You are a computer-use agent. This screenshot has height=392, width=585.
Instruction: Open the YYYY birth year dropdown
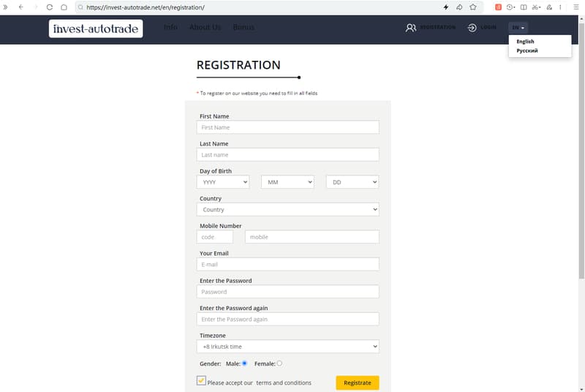click(223, 182)
